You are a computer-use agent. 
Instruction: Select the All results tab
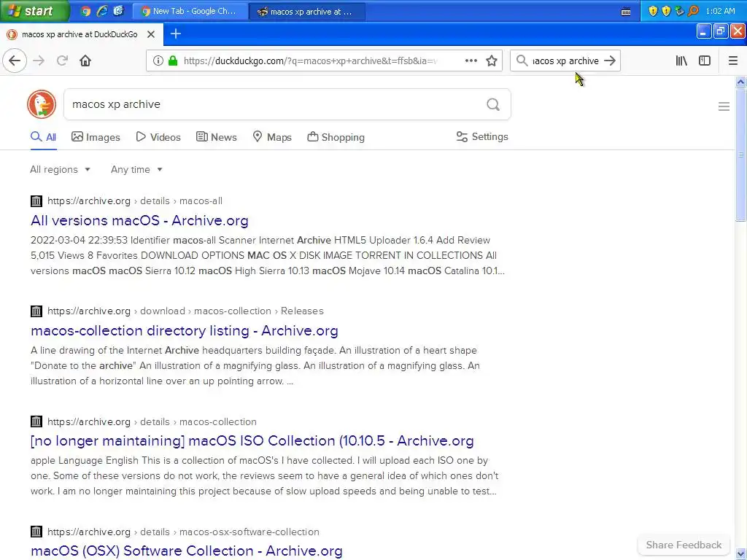click(43, 137)
